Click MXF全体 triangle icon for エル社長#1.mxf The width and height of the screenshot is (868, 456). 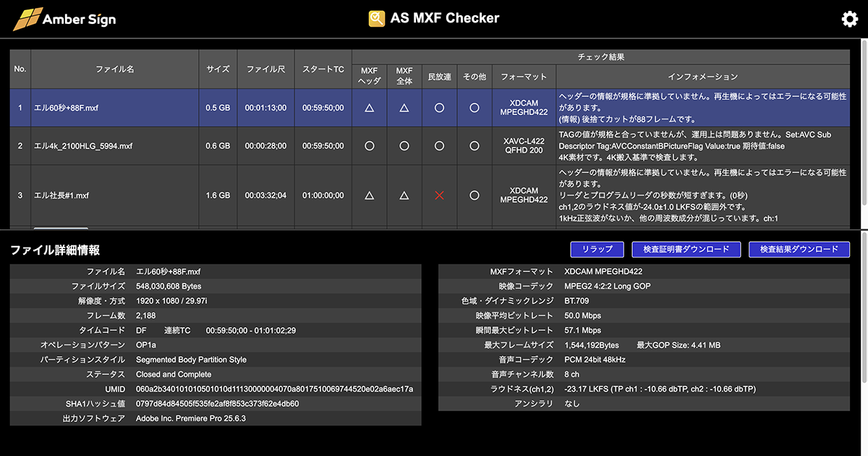[404, 195]
